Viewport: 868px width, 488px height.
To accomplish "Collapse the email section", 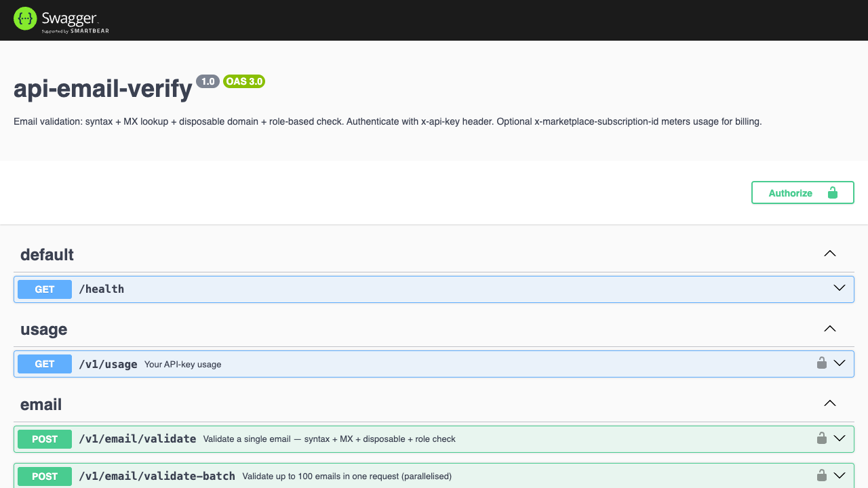I will point(829,403).
